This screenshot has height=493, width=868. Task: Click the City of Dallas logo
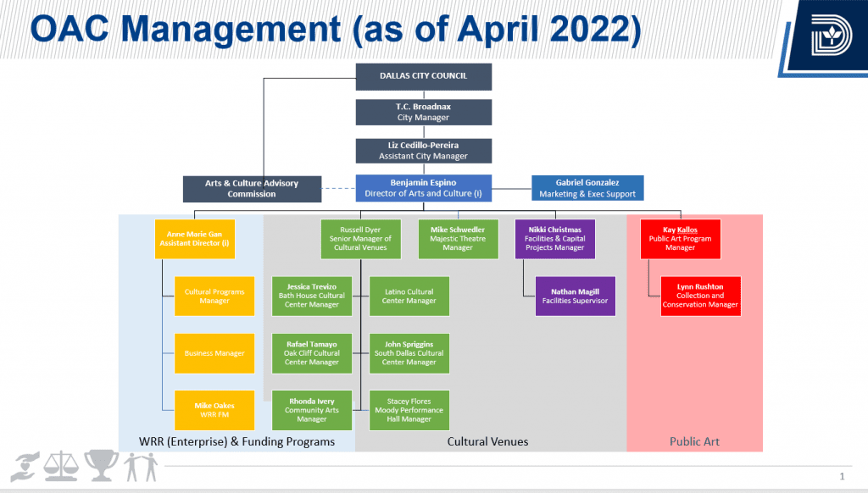click(x=831, y=35)
